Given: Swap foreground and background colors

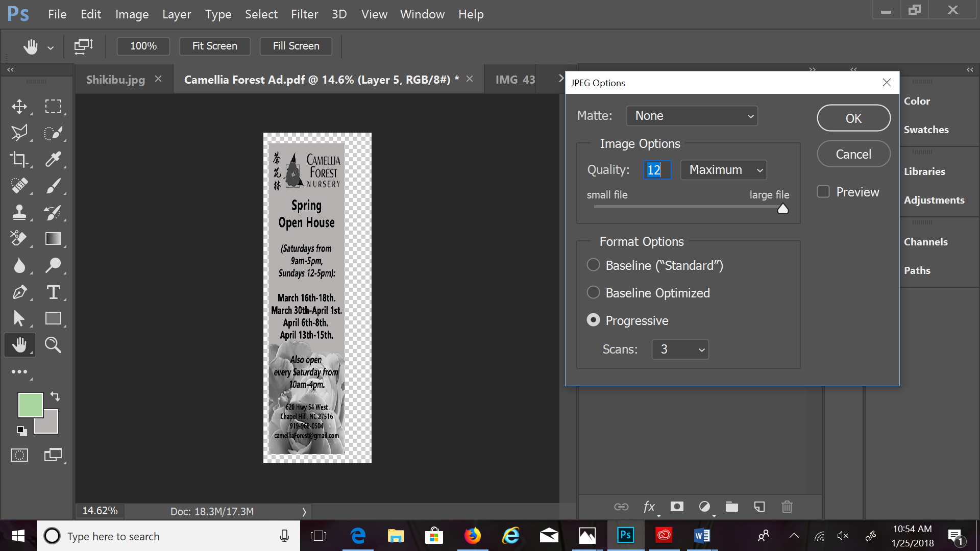Looking at the screenshot, I should coord(55,396).
